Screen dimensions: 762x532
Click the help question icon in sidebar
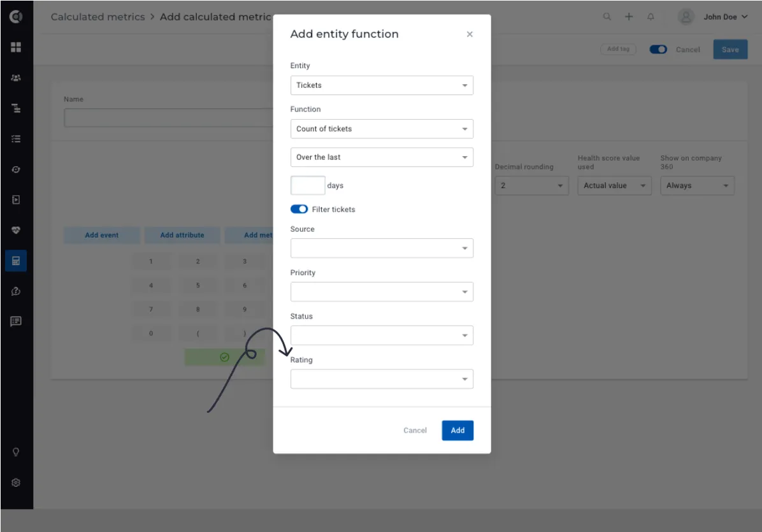point(16,292)
